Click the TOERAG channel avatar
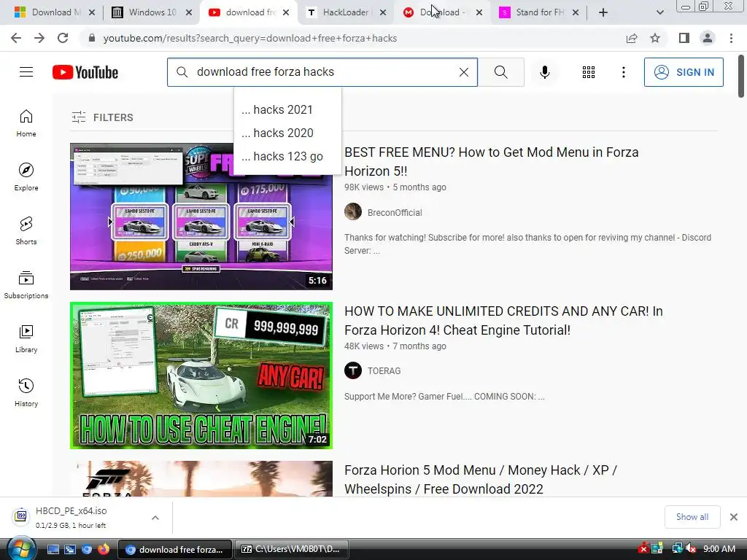 tap(353, 370)
